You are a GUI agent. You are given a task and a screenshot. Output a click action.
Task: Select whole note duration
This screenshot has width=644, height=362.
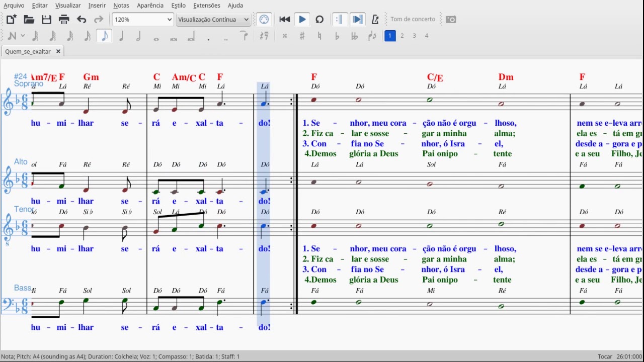pyautogui.click(x=156, y=38)
